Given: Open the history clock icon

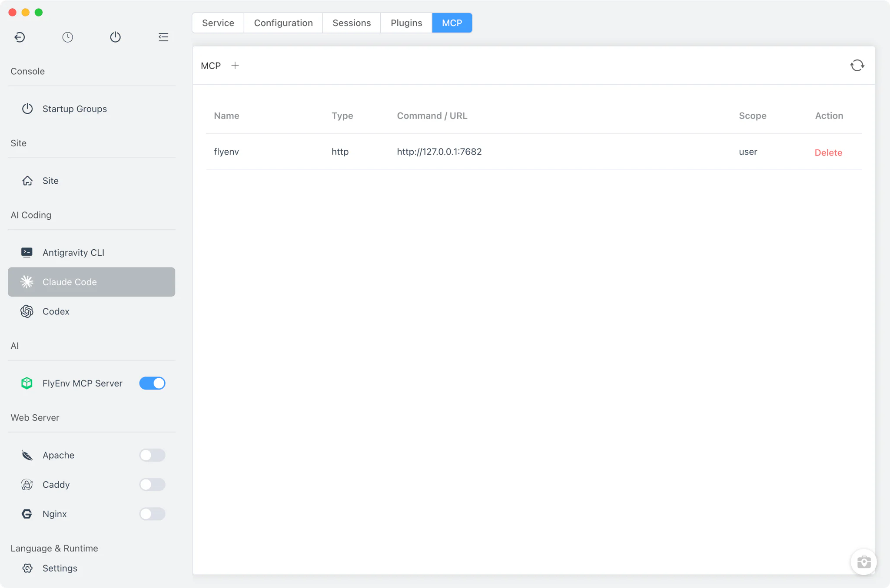Looking at the screenshot, I should [67, 37].
